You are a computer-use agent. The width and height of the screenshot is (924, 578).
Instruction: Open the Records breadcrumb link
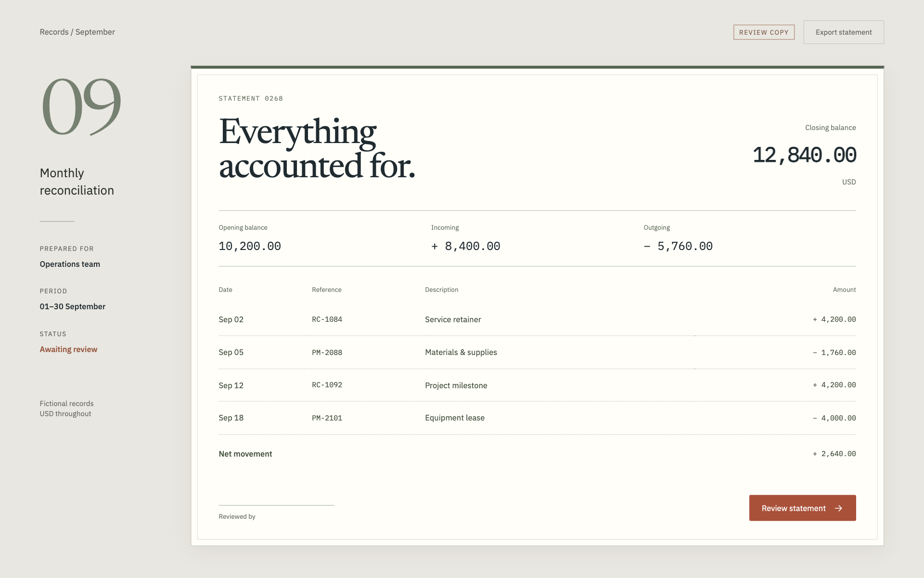tap(54, 32)
